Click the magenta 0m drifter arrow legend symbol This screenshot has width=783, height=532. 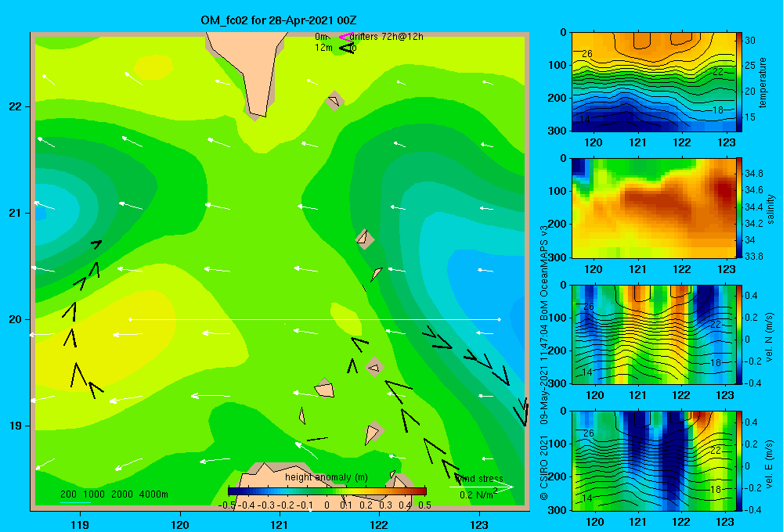coord(346,37)
